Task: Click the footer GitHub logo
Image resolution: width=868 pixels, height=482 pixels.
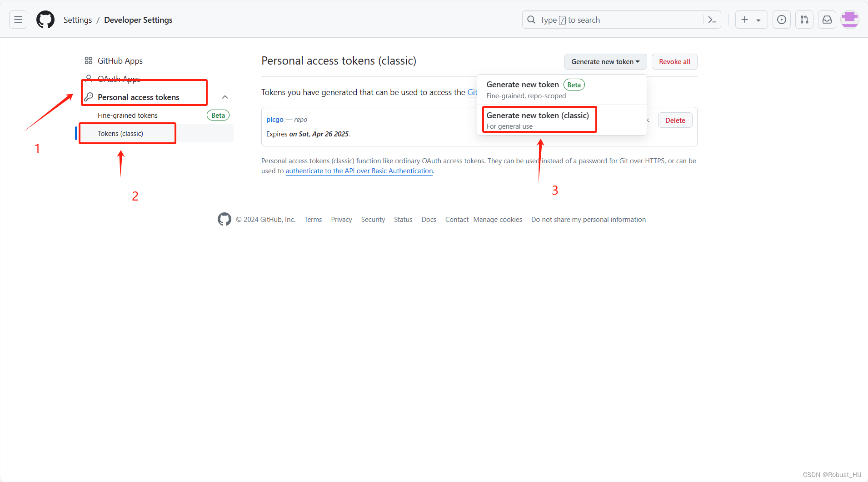Action: click(x=224, y=219)
